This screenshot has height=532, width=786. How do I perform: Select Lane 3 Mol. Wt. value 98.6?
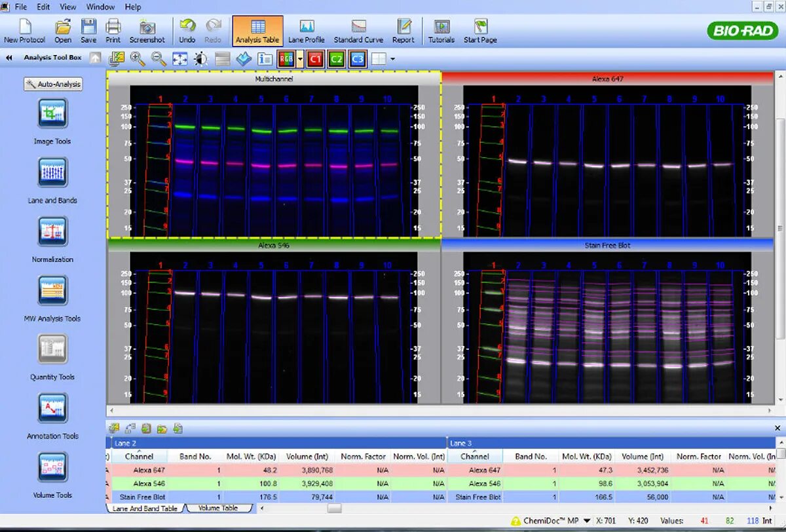coord(605,484)
